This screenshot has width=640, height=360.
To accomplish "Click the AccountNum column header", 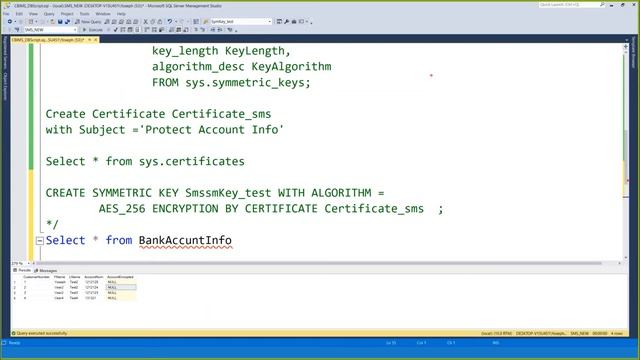I will 93,277.
